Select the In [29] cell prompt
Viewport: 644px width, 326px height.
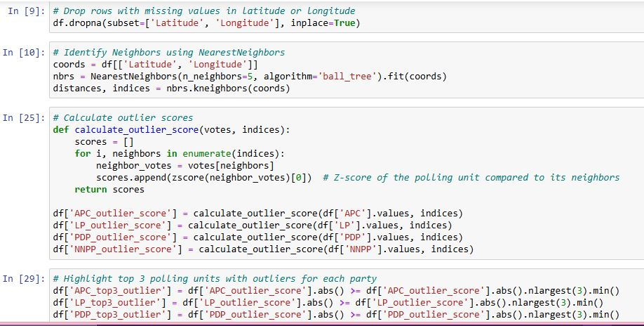coord(24,278)
